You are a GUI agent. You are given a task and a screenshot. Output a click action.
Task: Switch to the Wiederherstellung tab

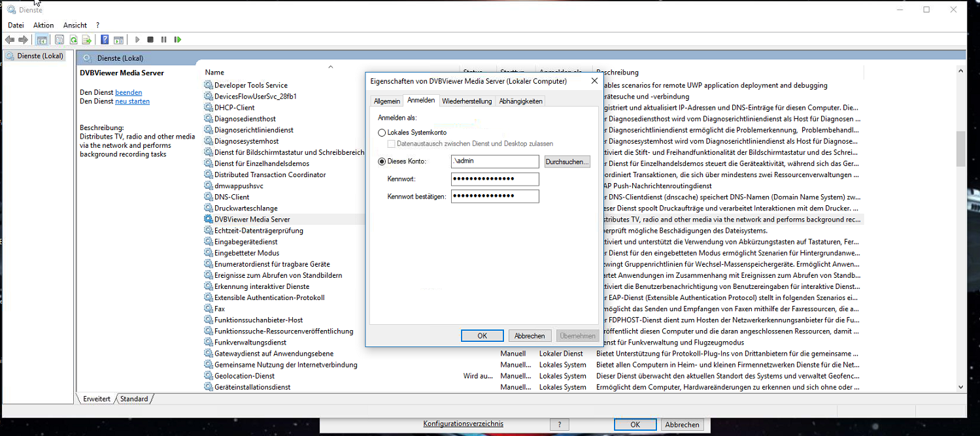(467, 101)
